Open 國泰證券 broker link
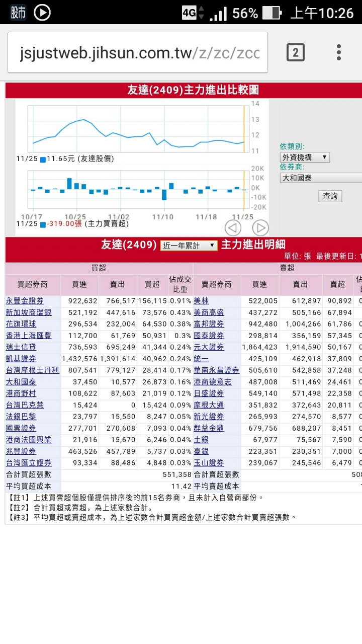362x644 pixels. pyautogui.click(x=209, y=336)
